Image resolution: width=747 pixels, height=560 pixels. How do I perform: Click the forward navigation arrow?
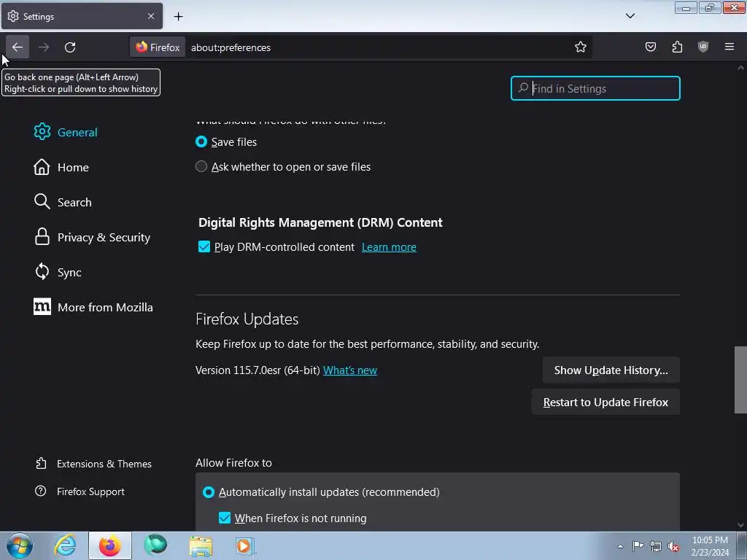click(x=44, y=47)
